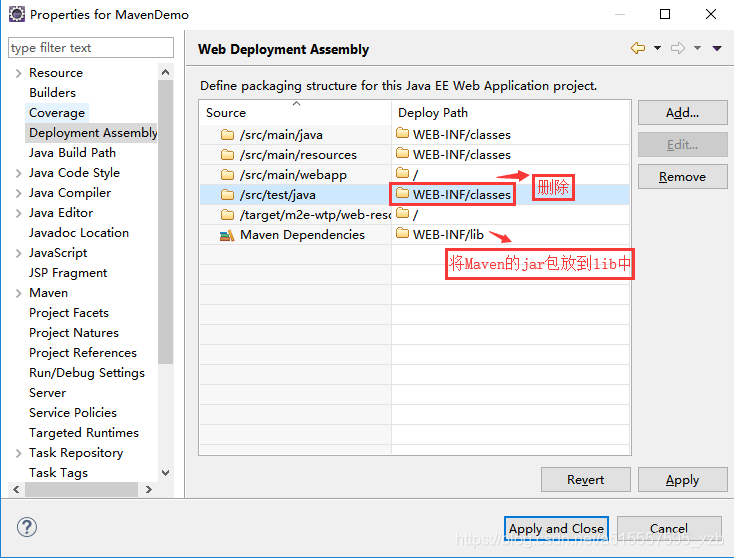Click the Deploy Path column header
The width and height of the screenshot is (734, 558).
pyautogui.click(x=510, y=113)
